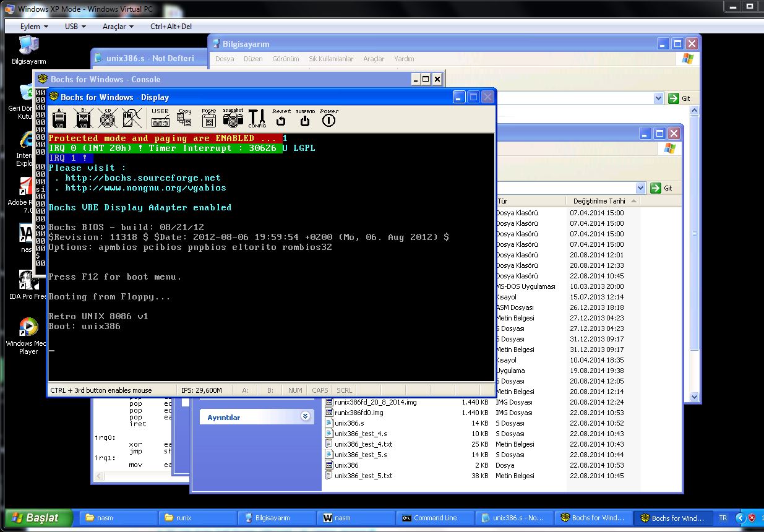This screenshot has height=532, width=764.
Task: Click the scroll down arrow of the file list
Action: 694,397
